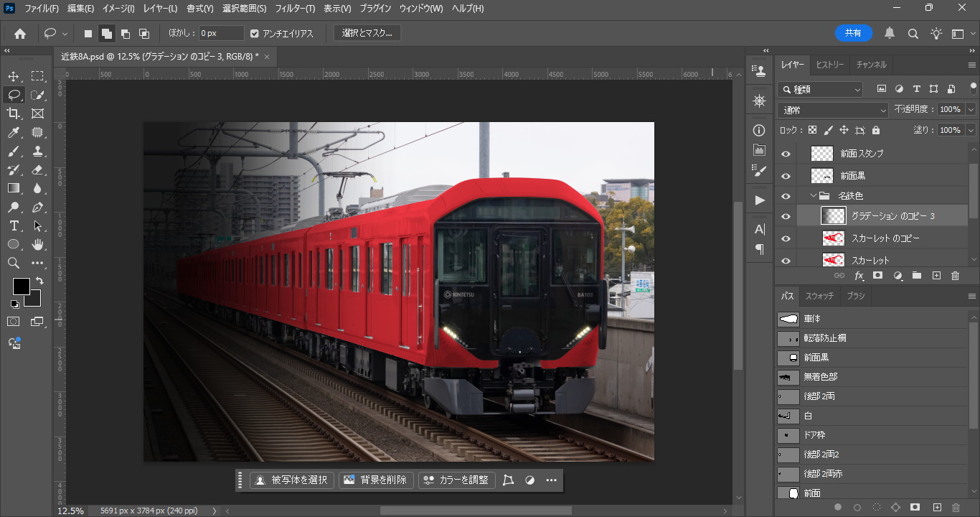This screenshot has height=517, width=980.
Task: Click the 背景を削除 button
Action: click(x=376, y=480)
